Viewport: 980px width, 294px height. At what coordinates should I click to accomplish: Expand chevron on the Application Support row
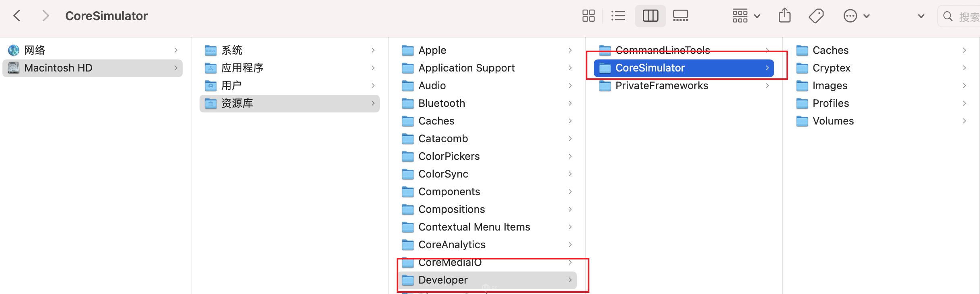click(570, 68)
